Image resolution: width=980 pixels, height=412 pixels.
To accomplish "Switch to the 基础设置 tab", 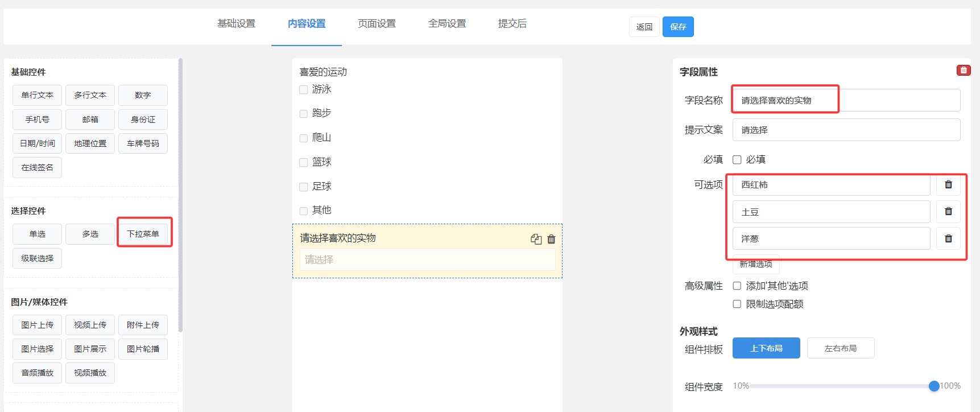I will [237, 24].
